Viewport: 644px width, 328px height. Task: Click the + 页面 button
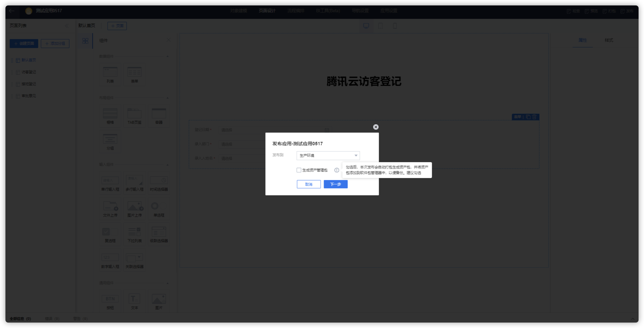point(117,26)
